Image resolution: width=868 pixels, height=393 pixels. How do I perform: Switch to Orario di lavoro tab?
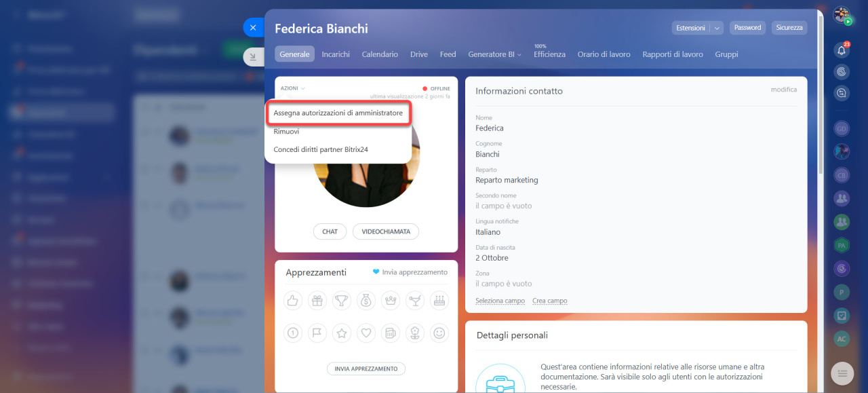click(x=604, y=54)
